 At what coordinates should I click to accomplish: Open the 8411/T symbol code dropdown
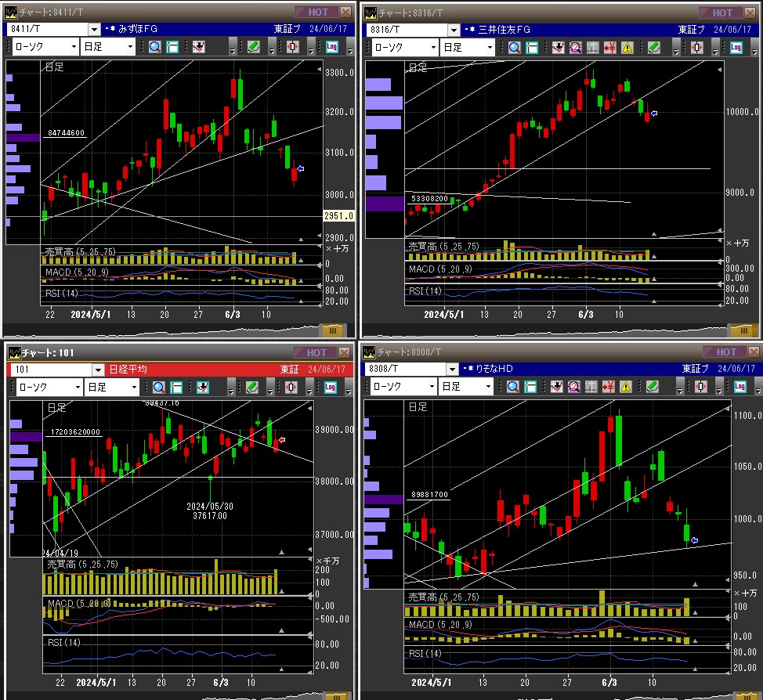[x=95, y=29]
